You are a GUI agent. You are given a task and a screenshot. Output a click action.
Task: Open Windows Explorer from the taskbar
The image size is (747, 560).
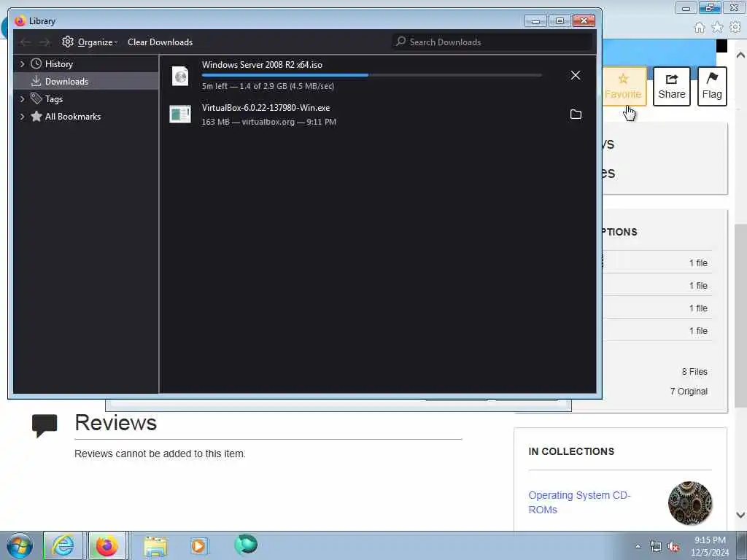tap(155, 546)
